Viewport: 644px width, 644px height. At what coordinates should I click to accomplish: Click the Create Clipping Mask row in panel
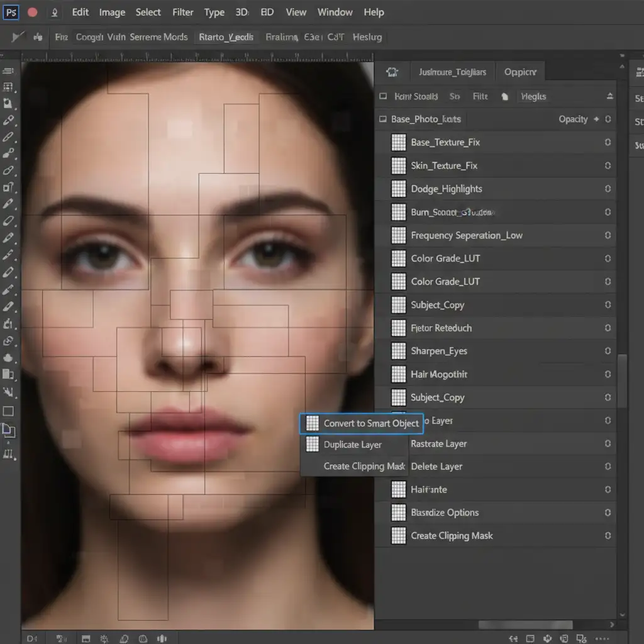point(452,536)
